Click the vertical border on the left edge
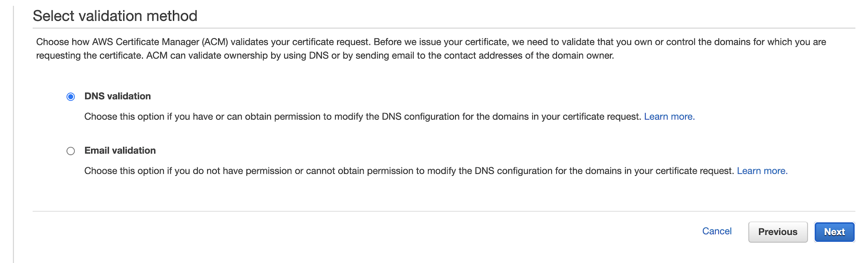This screenshot has height=263, width=868. pyautogui.click(x=13, y=134)
